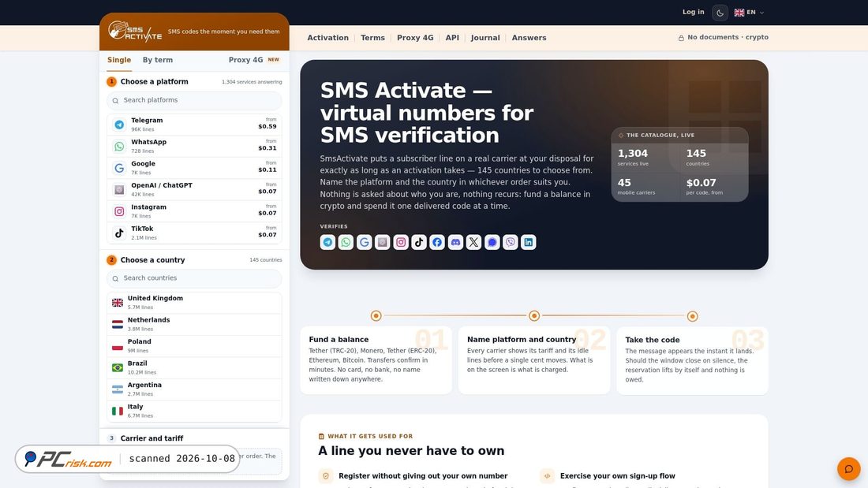Switch to the sidebar Proxy 4G NEW tab

[254, 60]
